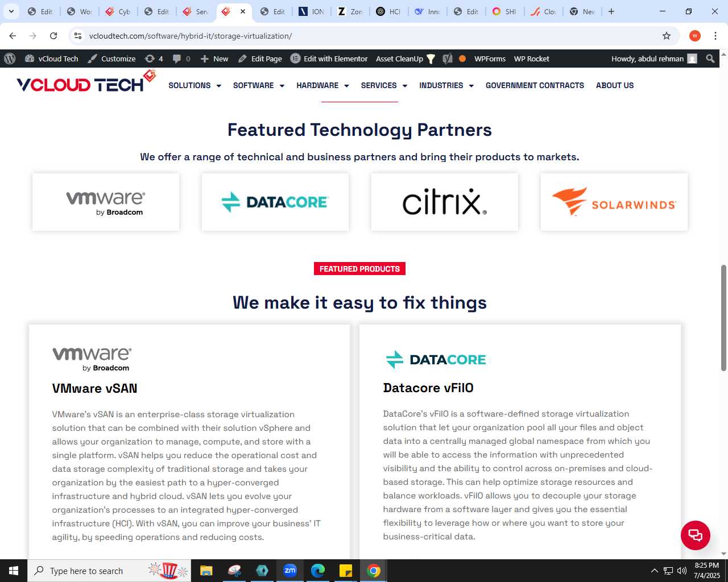The height and width of the screenshot is (582, 728).
Task: Click the DataCore logo in the vFilO card
Action: (x=436, y=359)
